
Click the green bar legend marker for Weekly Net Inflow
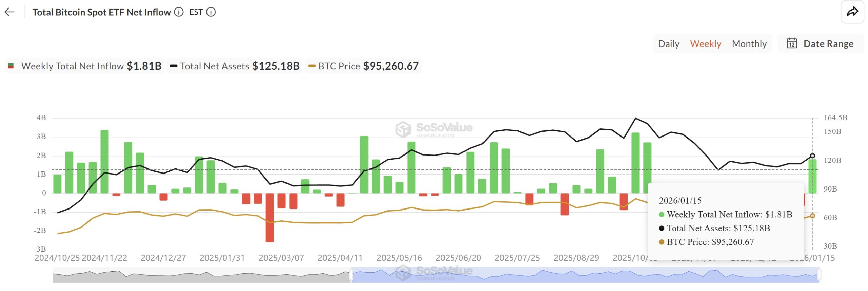click(11, 66)
